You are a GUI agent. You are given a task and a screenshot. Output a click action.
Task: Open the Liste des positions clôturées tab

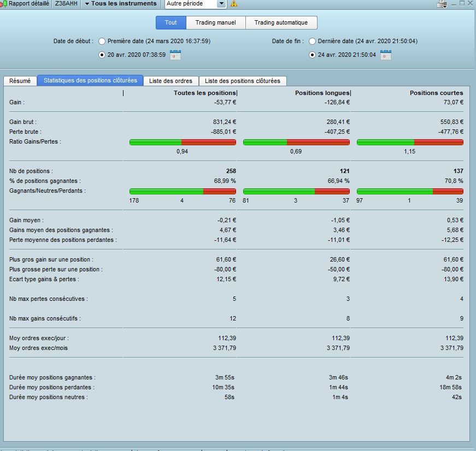(242, 81)
